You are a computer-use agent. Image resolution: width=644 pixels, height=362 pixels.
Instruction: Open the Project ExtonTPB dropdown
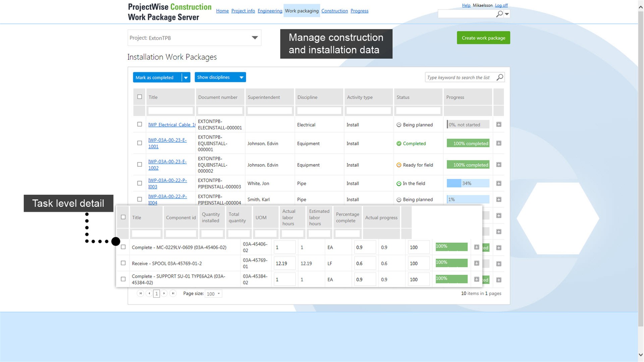(194, 38)
